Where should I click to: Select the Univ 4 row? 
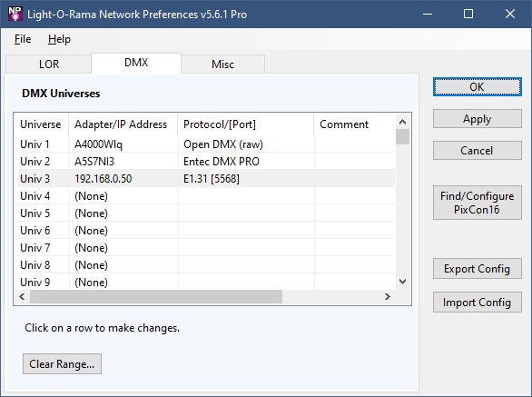coord(205,196)
